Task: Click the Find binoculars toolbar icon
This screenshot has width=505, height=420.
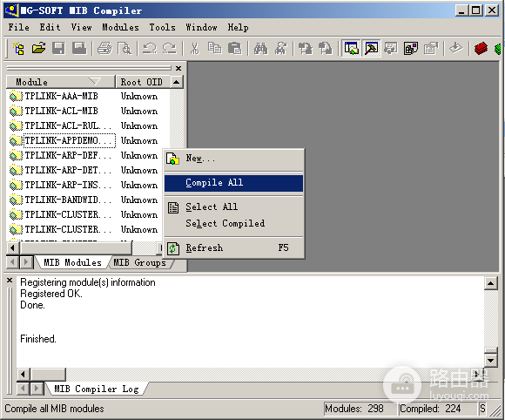Action: point(261,49)
